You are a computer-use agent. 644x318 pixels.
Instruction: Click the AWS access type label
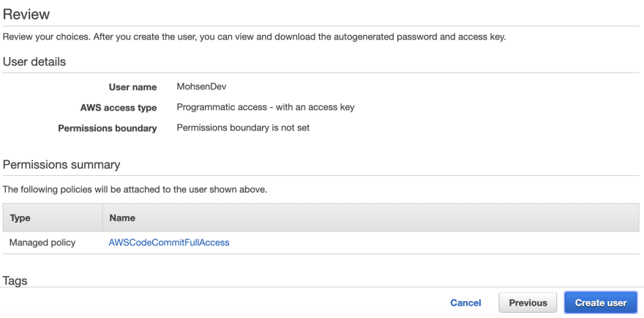click(119, 108)
